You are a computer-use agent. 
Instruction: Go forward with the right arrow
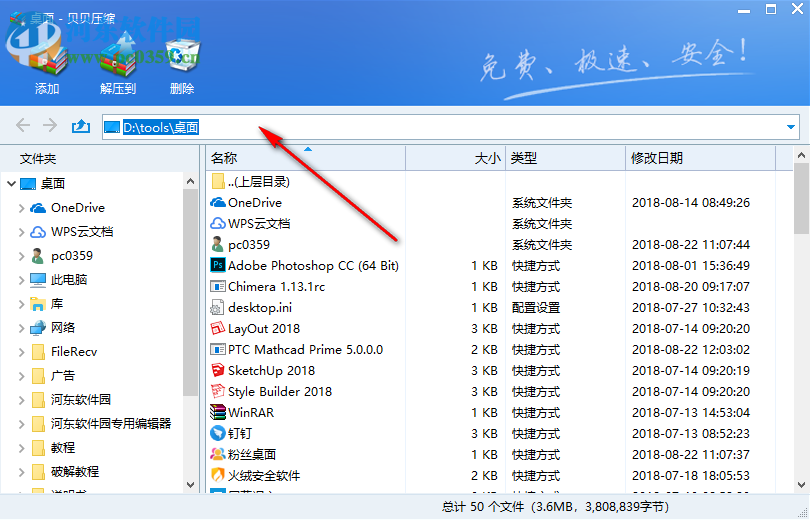[x=50, y=125]
